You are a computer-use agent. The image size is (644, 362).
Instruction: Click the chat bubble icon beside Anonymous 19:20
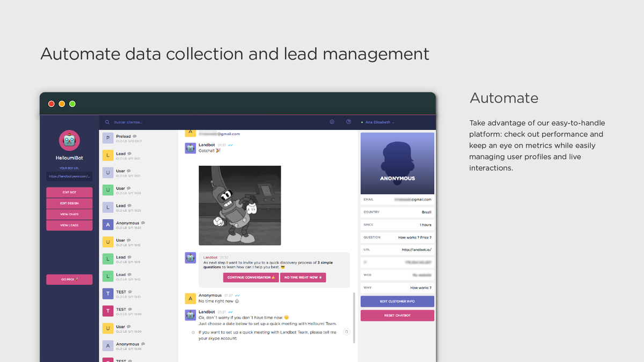(143, 223)
